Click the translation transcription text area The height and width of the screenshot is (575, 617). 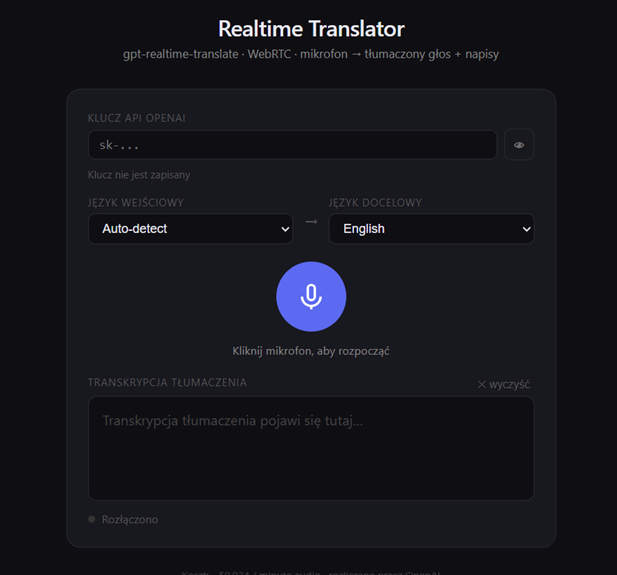[x=311, y=448]
